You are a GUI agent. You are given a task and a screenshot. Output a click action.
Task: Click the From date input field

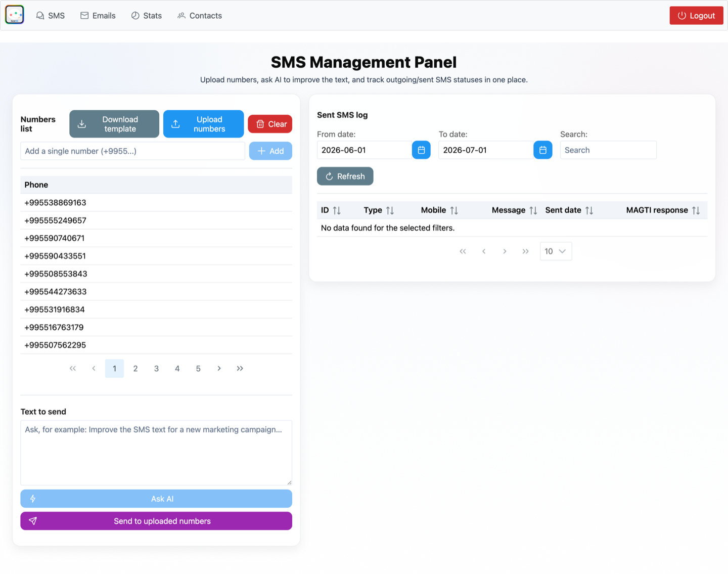coord(365,150)
